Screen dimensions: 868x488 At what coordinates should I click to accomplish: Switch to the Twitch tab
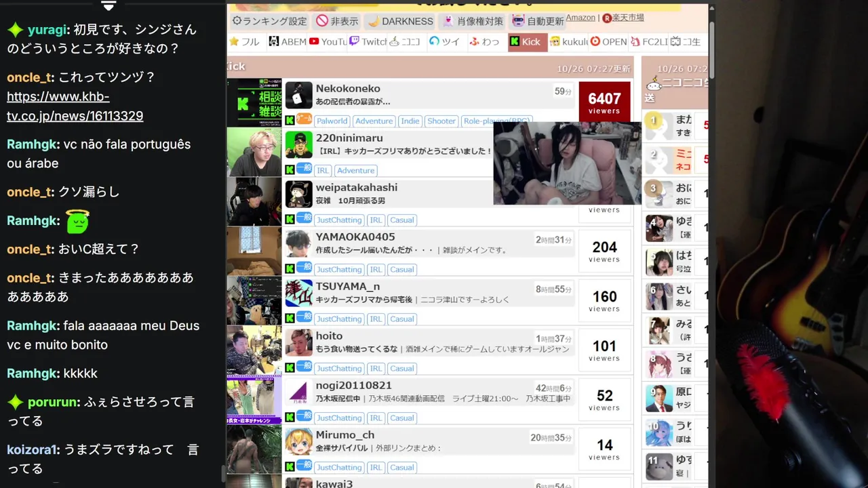[368, 41]
